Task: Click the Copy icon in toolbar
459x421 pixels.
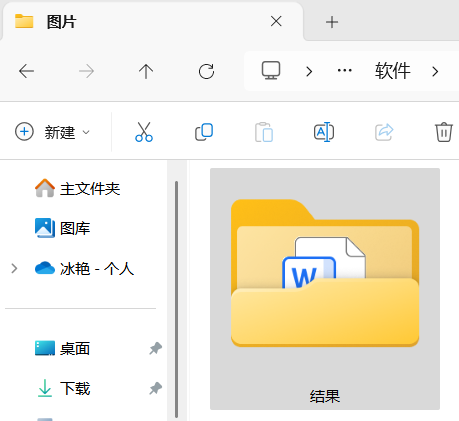Action: (x=204, y=132)
